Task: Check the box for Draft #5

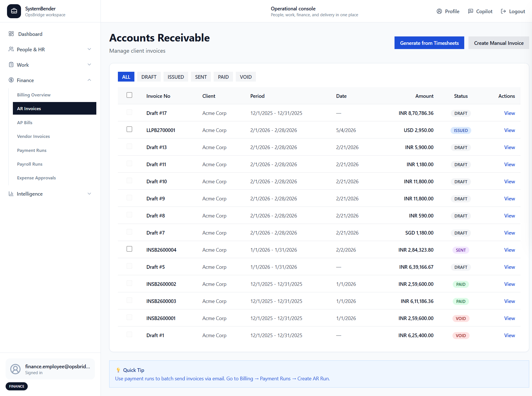Action: pyautogui.click(x=129, y=266)
